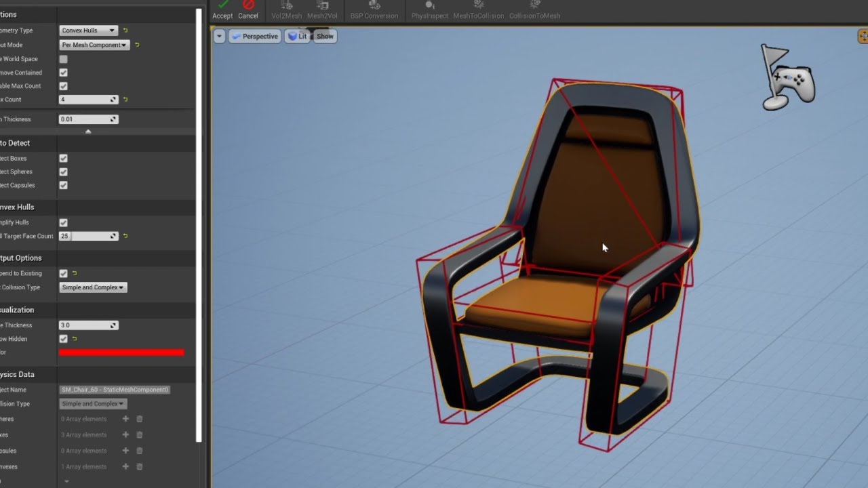Open the Set Collision Type dropdown
The height and width of the screenshot is (488, 868).
[94, 287]
